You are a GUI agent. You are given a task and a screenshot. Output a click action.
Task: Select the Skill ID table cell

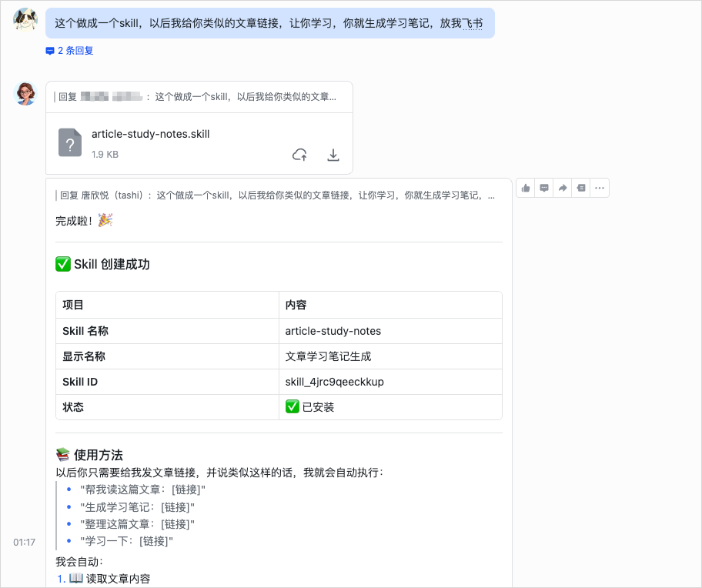84,382
